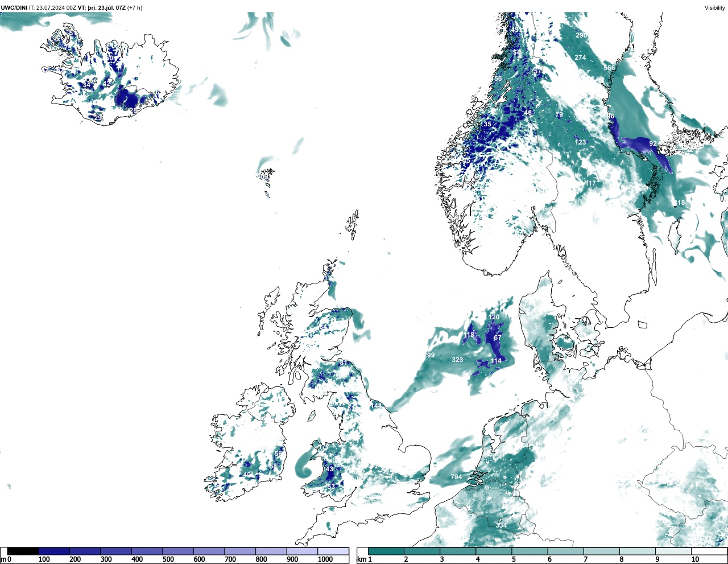728x564 pixels.
Task: Click visibility value '144' off English coast
Action: (x=377, y=405)
